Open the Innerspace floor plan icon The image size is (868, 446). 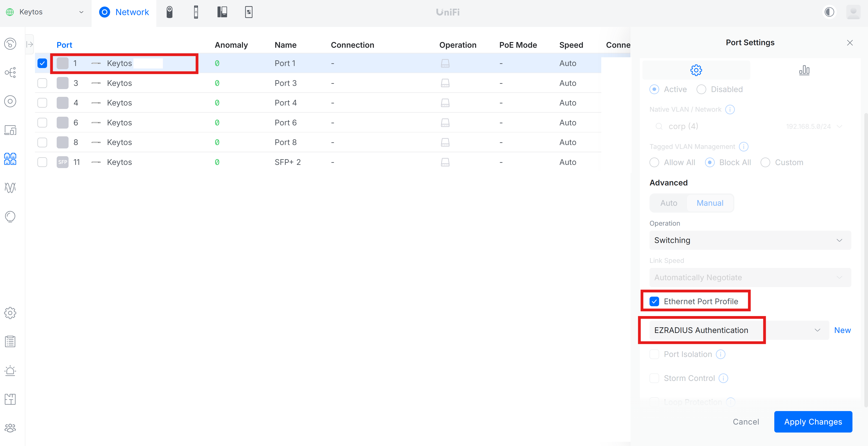[10, 399]
